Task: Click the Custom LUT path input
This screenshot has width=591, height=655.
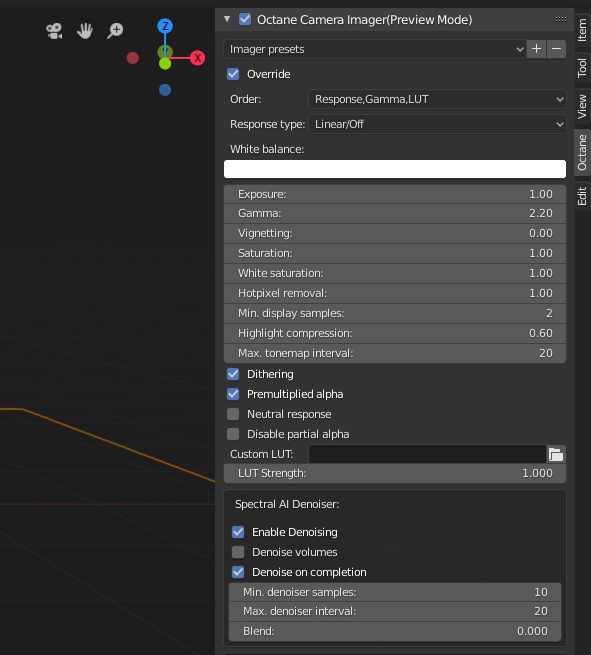Action: point(427,454)
